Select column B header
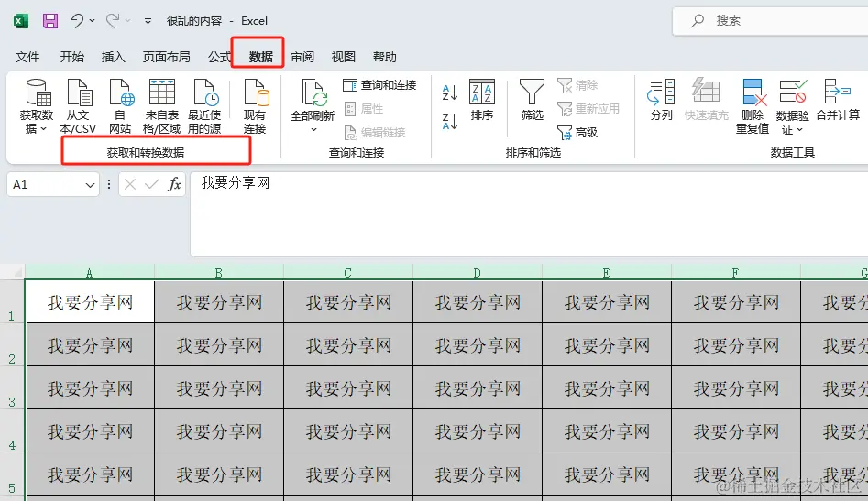The width and height of the screenshot is (868, 501). (219, 272)
